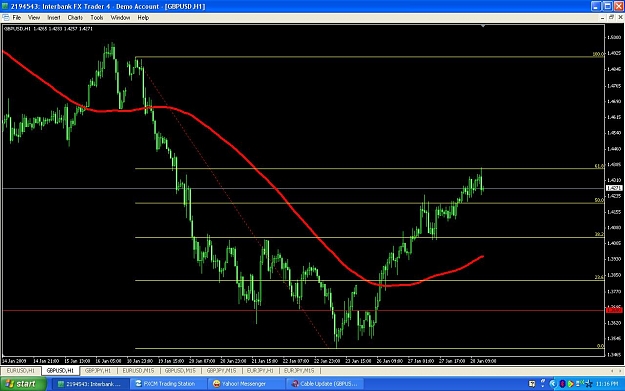Open the Window menu
The height and width of the screenshot is (391, 625).
coord(120,18)
